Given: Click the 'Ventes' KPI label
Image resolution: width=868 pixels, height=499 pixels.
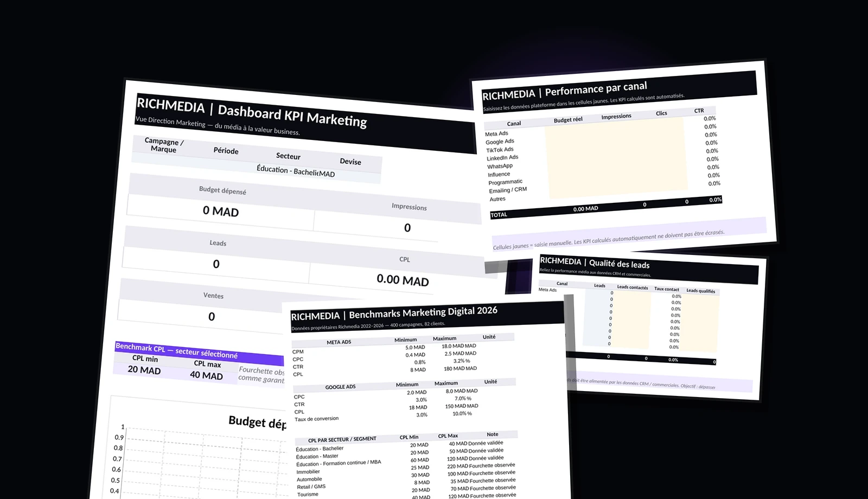Looking at the screenshot, I should click(x=213, y=295).
